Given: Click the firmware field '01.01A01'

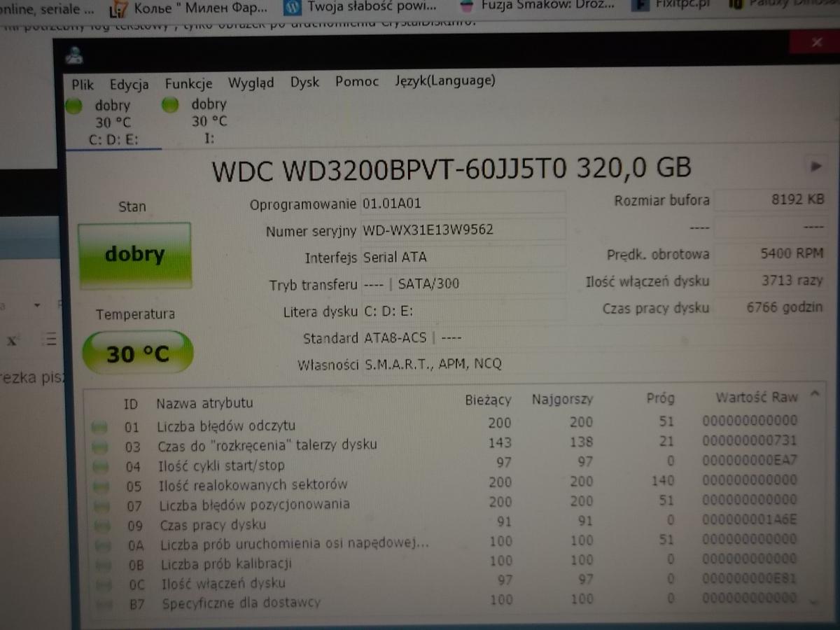Looking at the screenshot, I should point(463,204).
